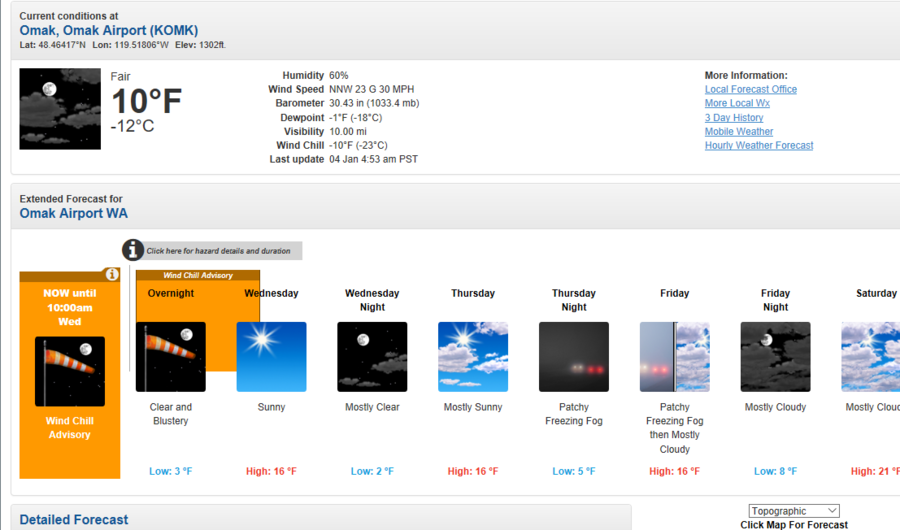The height and width of the screenshot is (530, 900).
Task: Open the Topographic map type dropdown
Action: coord(794,511)
